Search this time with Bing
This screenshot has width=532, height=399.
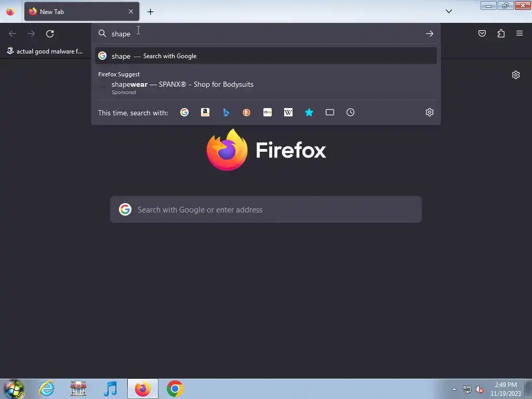226,112
